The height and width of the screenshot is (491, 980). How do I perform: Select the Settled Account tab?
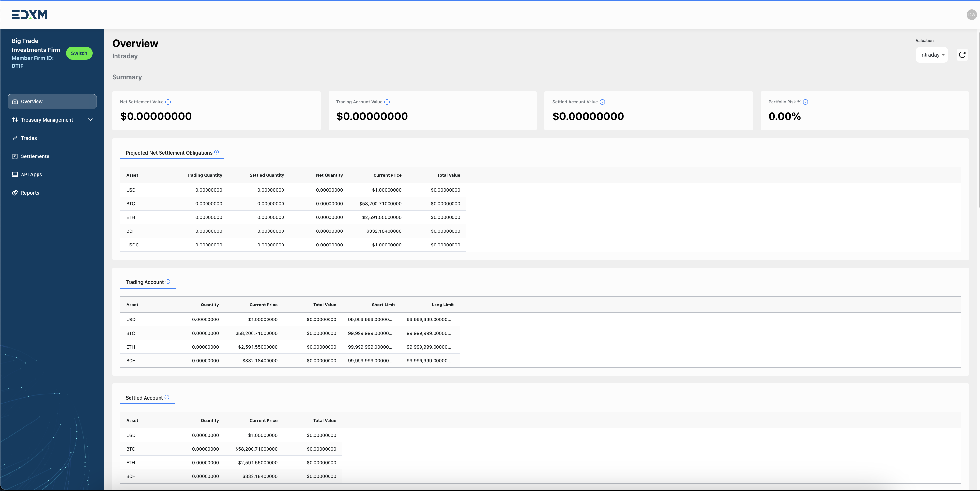pyautogui.click(x=147, y=398)
